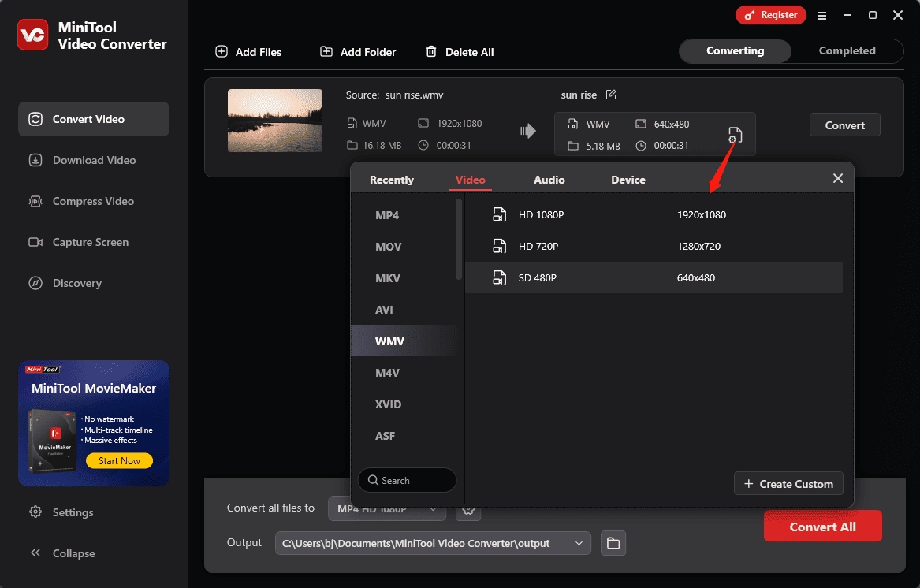Click the format Search field
Image resolution: width=920 pixels, height=588 pixels.
pos(408,480)
